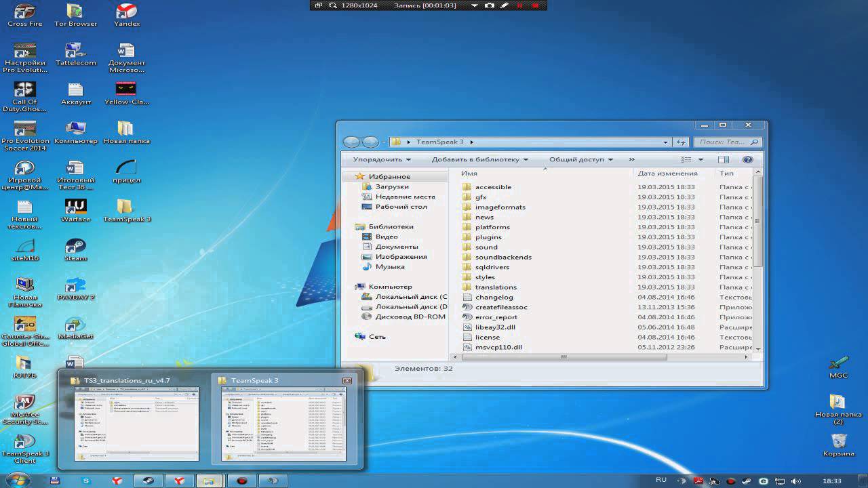Select the Yandex desktop shortcut

[126, 15]
